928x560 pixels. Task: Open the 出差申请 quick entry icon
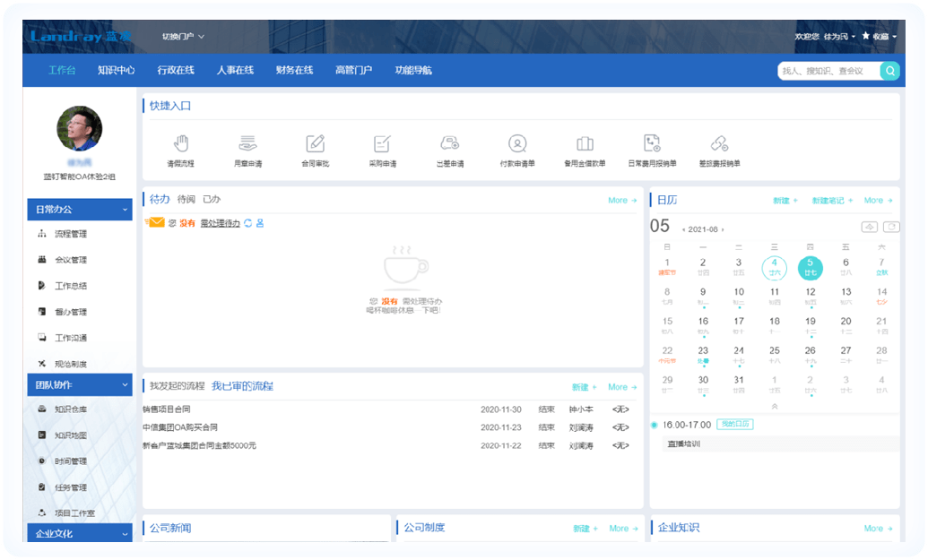(x=449, y=143)
